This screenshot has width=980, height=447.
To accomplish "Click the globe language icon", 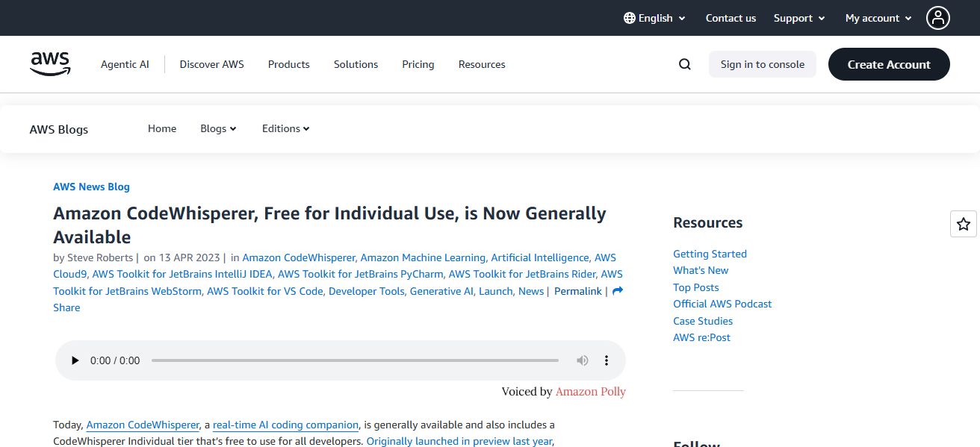I will 629,18.
